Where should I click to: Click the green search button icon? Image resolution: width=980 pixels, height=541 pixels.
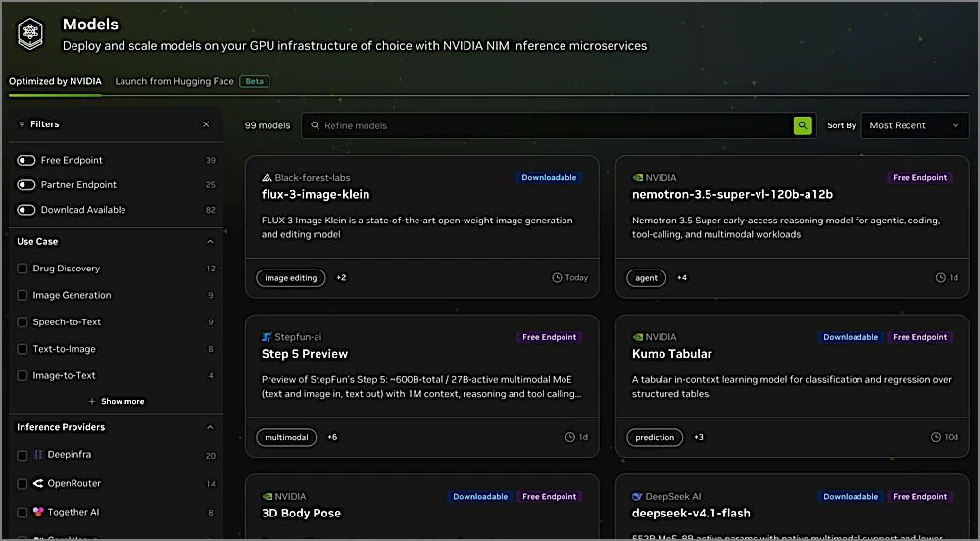click(803, 125)
